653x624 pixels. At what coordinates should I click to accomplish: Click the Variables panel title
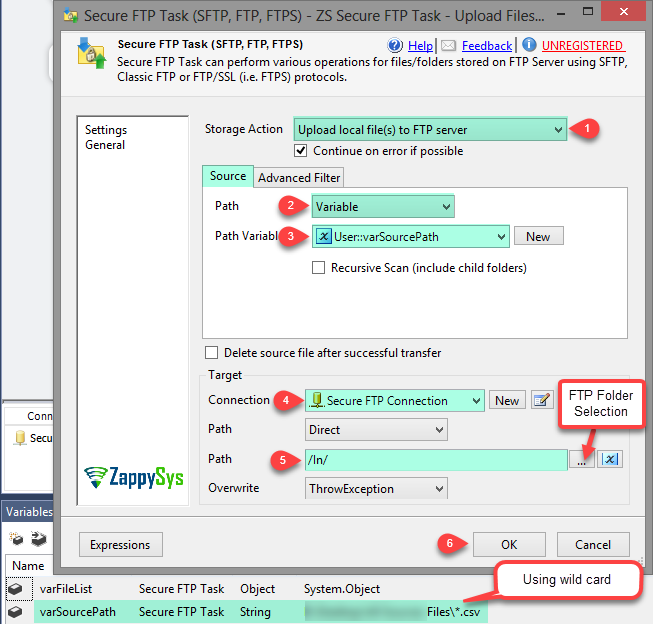[29, 511]
